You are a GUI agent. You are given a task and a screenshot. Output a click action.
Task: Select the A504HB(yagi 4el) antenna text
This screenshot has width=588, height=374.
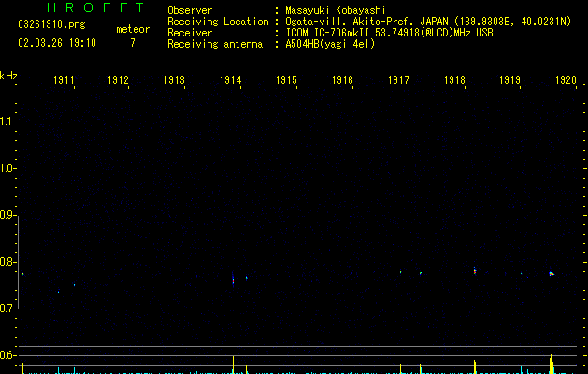tap(330, 44)
